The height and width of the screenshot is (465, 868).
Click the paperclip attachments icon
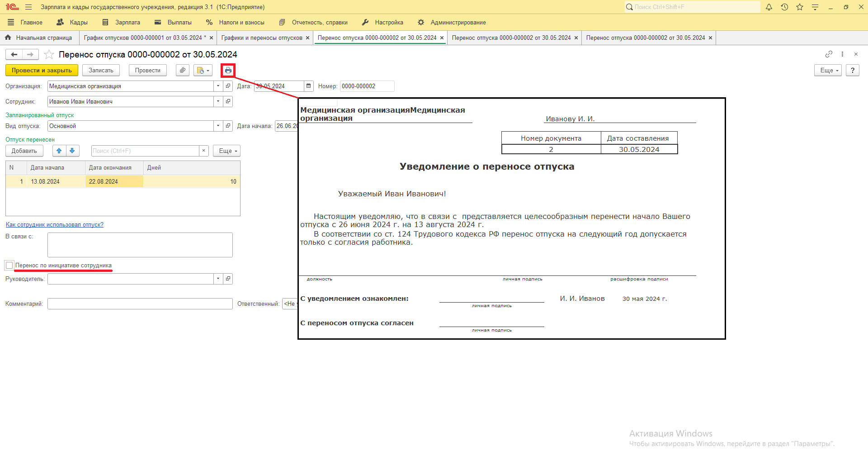[183, 71]
